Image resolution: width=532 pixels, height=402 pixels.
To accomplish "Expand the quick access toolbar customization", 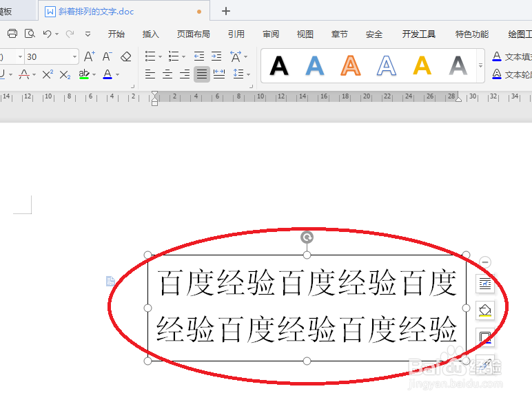I will (x=88, y=34).
